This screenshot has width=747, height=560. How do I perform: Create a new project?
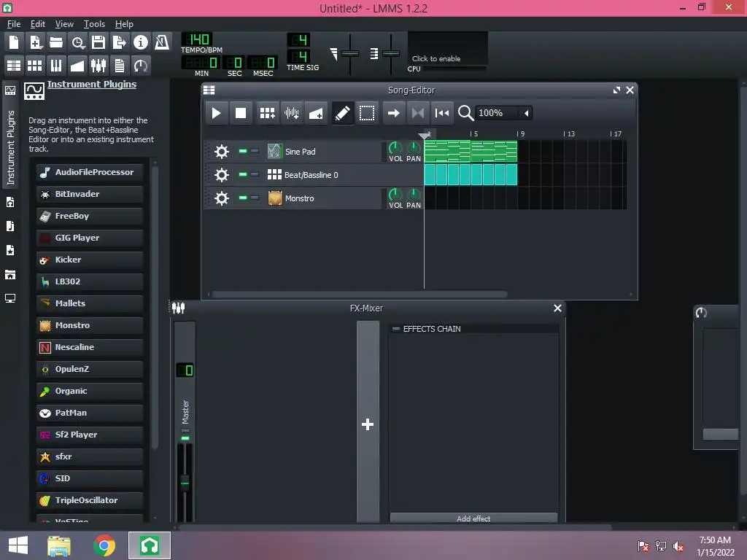[14, 42]
